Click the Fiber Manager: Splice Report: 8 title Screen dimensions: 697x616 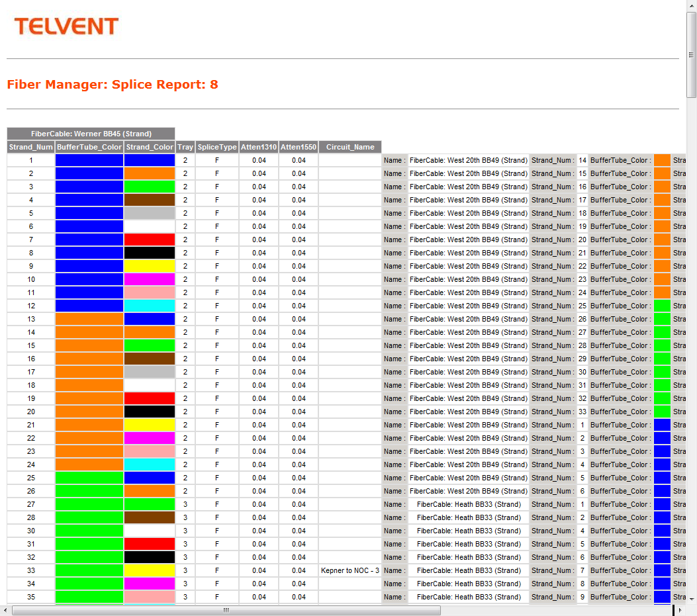(113, 85)
